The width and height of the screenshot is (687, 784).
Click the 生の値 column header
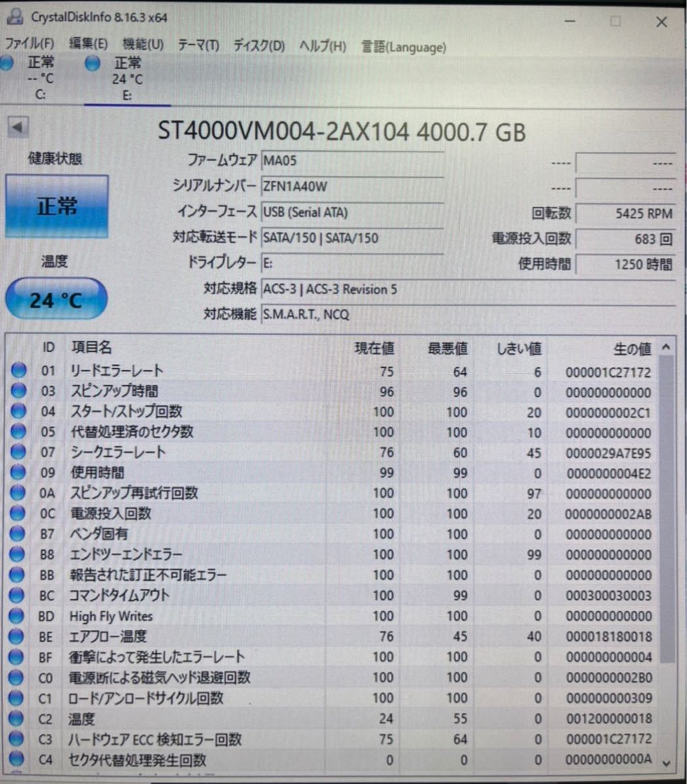pyautogui.click(x=632, y=350)
